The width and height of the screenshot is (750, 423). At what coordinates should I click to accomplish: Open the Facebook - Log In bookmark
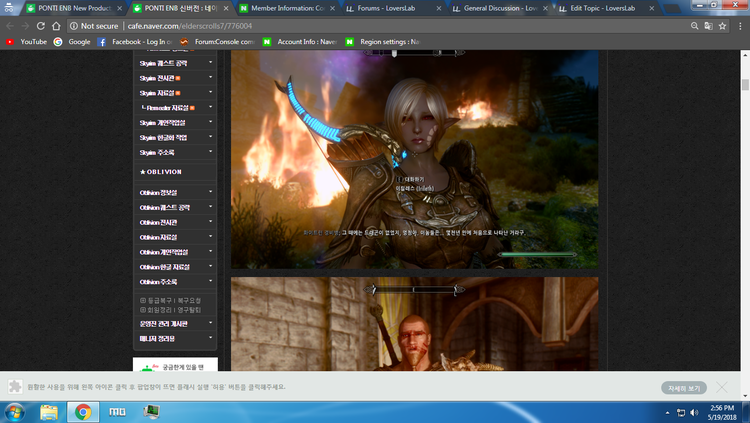click(x=135, y=42)
